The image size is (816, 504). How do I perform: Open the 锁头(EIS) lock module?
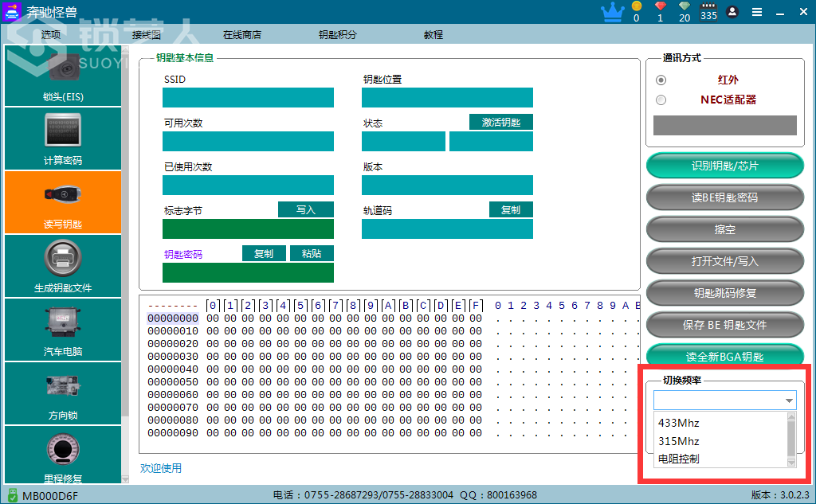coord(63,76)
